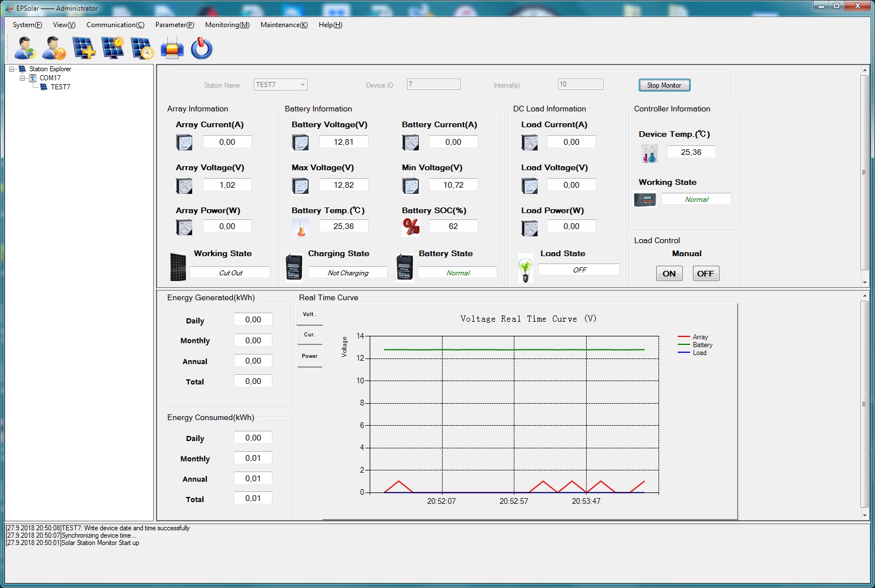
Task: Click the user with globe toolbar icon
Action: [25, 48]
